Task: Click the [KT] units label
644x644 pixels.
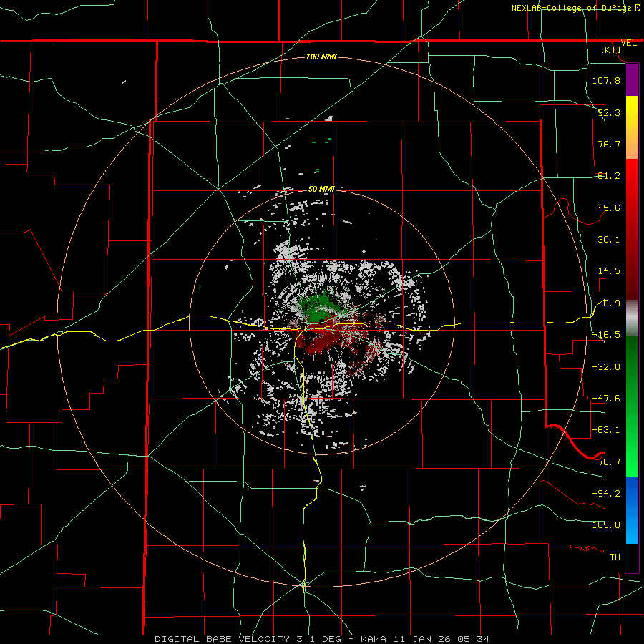Action: tap(611, 49)
